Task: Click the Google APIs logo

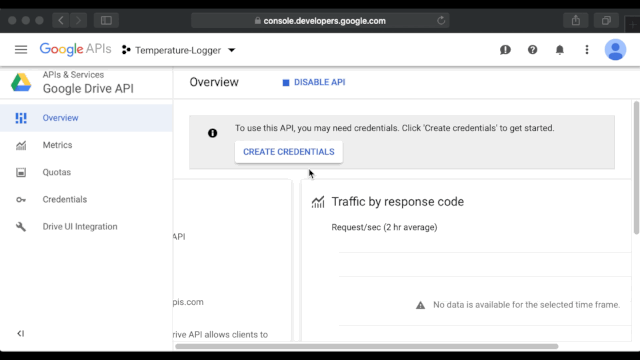Action: 75,49
